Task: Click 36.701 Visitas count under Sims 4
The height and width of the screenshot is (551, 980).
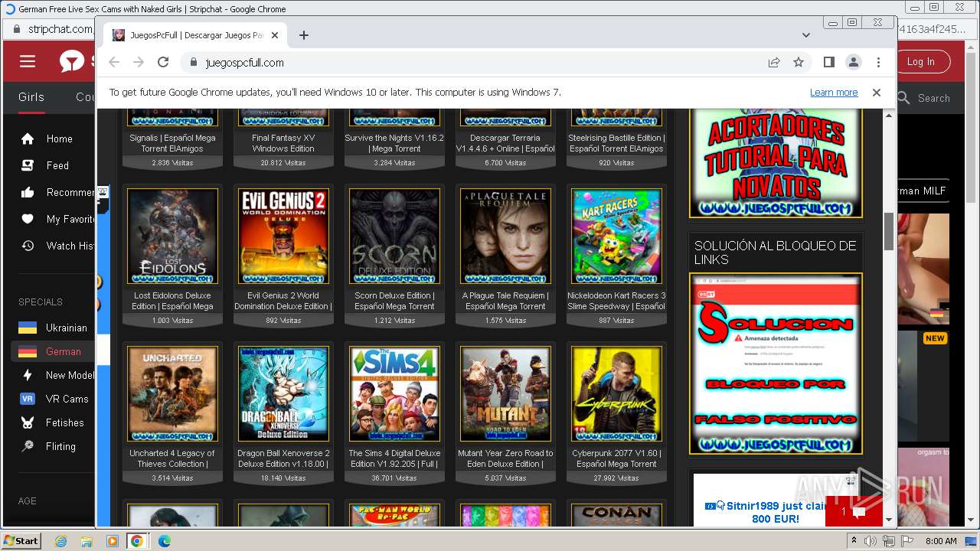Action: 394,478
